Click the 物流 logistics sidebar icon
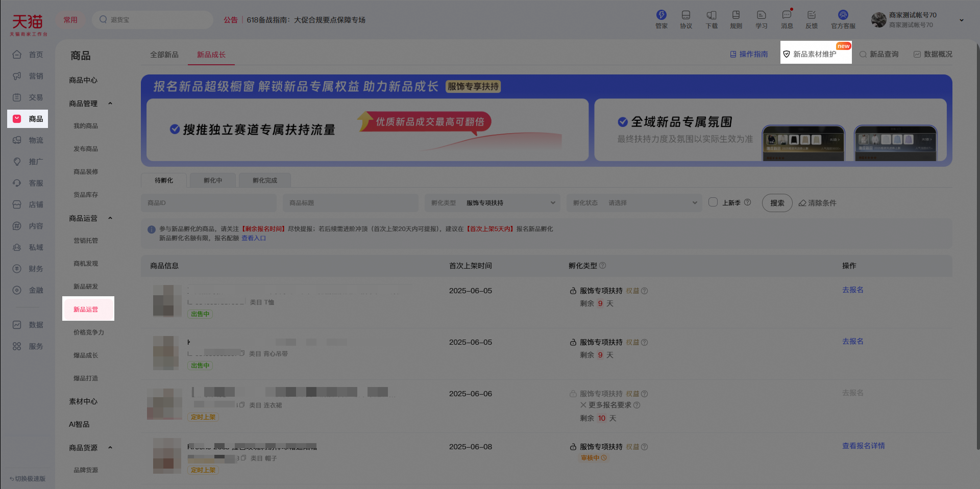 click(x=17, y=140)
